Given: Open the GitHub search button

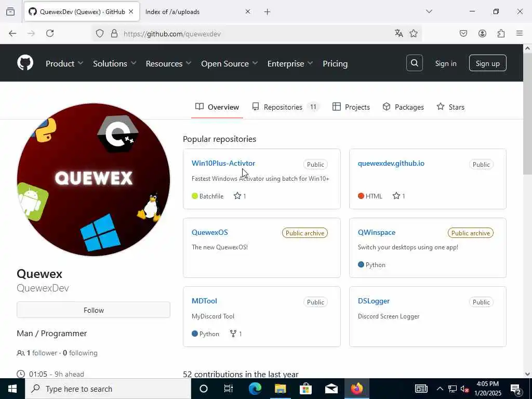Looking at the screenshot, I should (414, 63).
